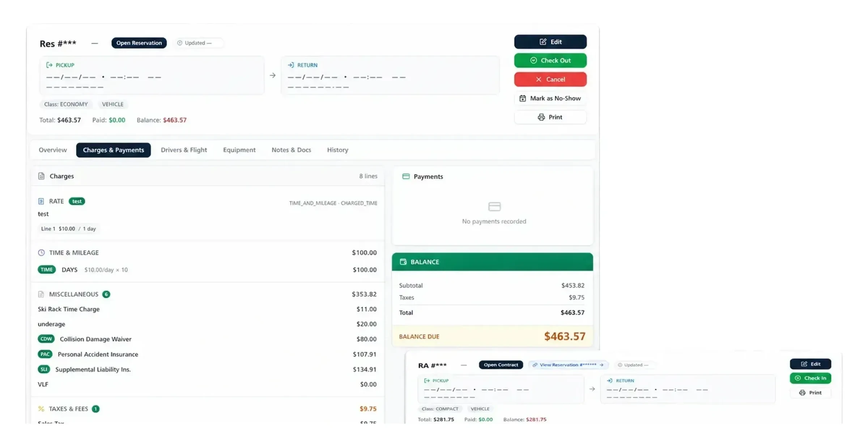Click the green Check Out button

point(550,60)
